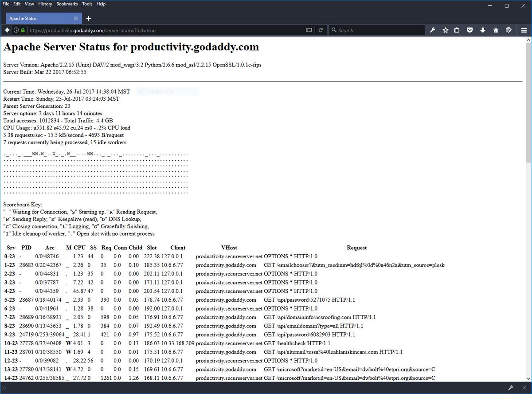Open the Downloads arrow icon
This screenshot has height=394, width=532.
coord(482,30)
